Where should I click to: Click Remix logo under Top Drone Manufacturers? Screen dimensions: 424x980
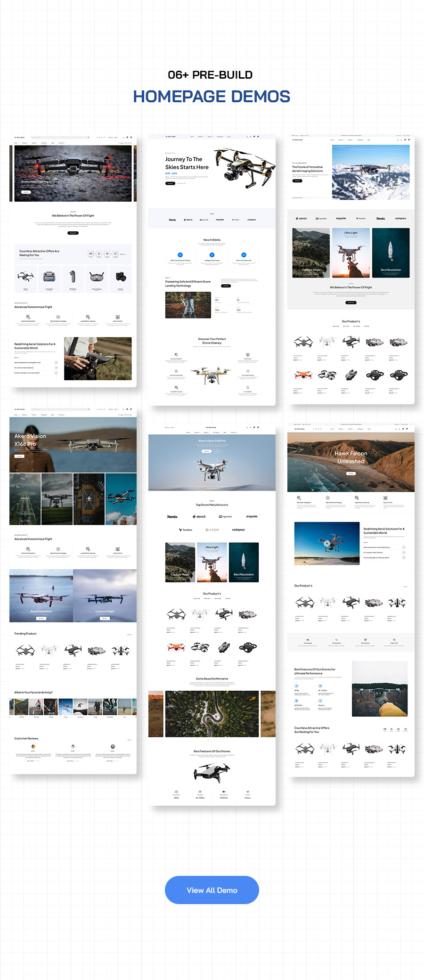tap(172, 517)
